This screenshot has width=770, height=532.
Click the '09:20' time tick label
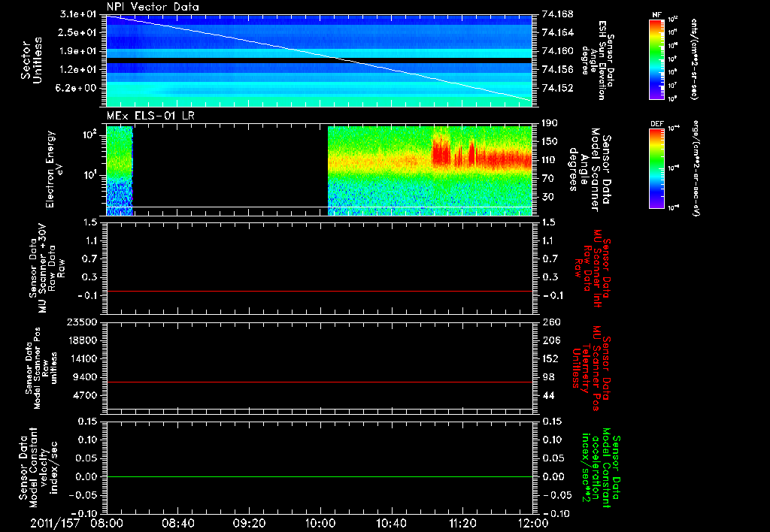[249, 523]
